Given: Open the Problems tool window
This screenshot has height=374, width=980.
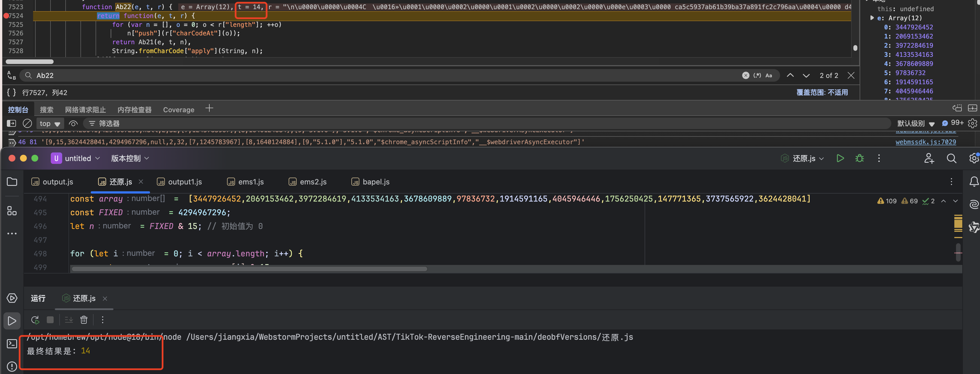Looking at the screenshot, I should pos(12,366).
